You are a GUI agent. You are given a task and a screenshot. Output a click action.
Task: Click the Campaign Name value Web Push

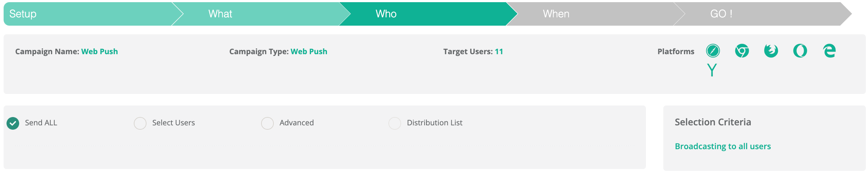(99, 52)
